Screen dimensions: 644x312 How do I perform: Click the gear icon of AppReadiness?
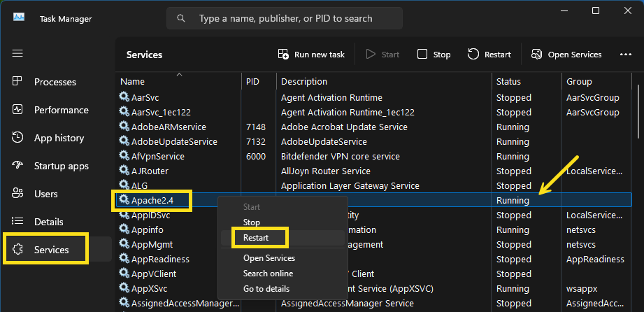pyautogui.click(x=124, y=259)
